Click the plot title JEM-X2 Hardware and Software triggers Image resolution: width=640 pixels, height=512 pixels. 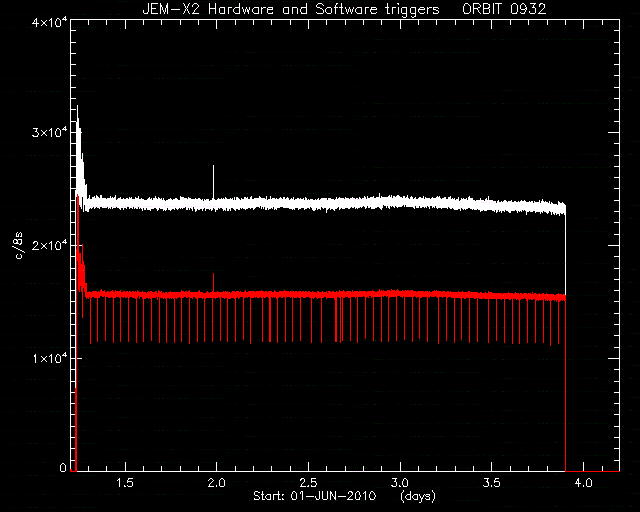click(x=291, y=9)
